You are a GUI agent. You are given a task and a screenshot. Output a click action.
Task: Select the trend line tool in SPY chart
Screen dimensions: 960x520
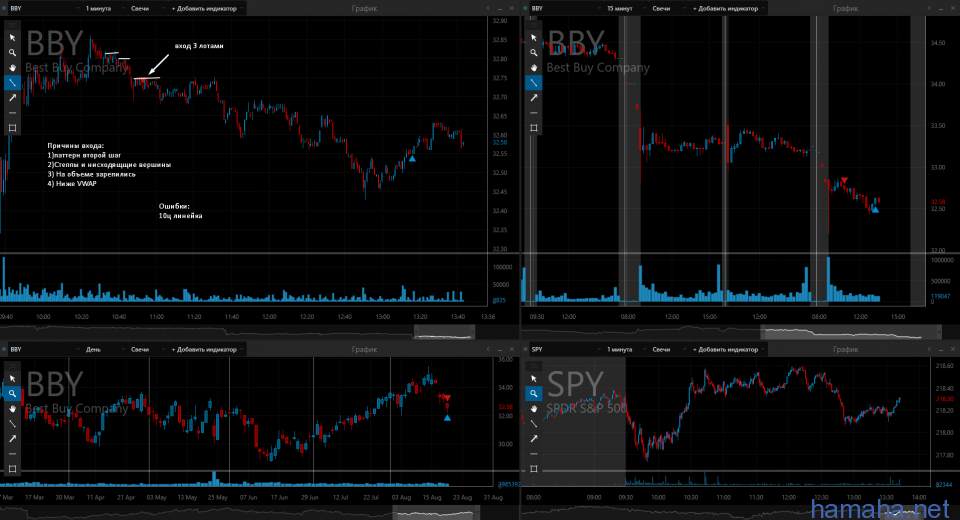534,424
